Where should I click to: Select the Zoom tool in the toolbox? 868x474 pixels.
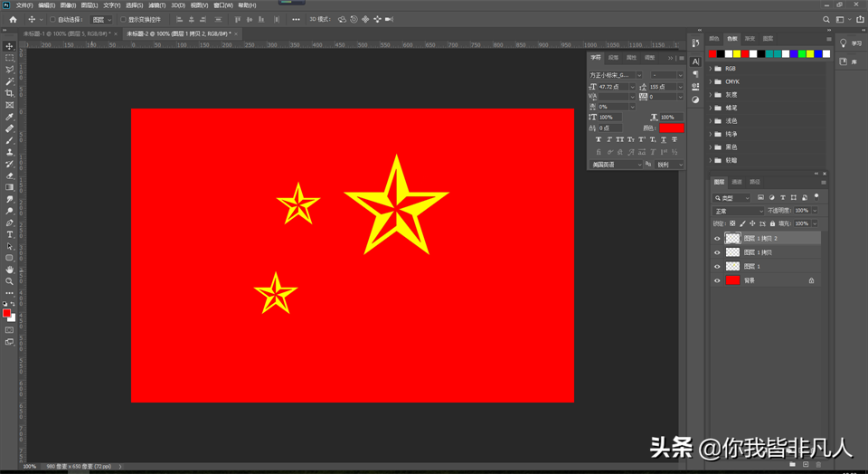click(9, 281)
